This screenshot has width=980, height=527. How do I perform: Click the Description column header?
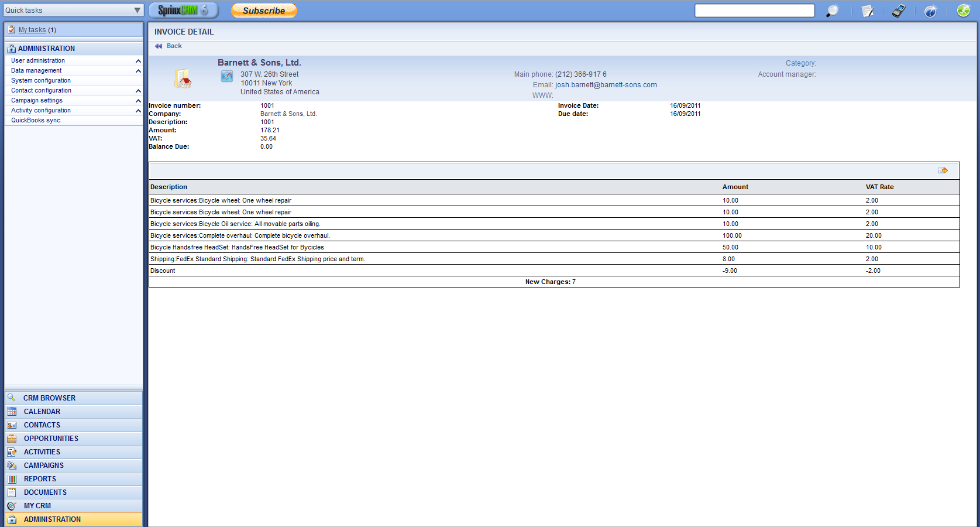click(x=169, y=187)
